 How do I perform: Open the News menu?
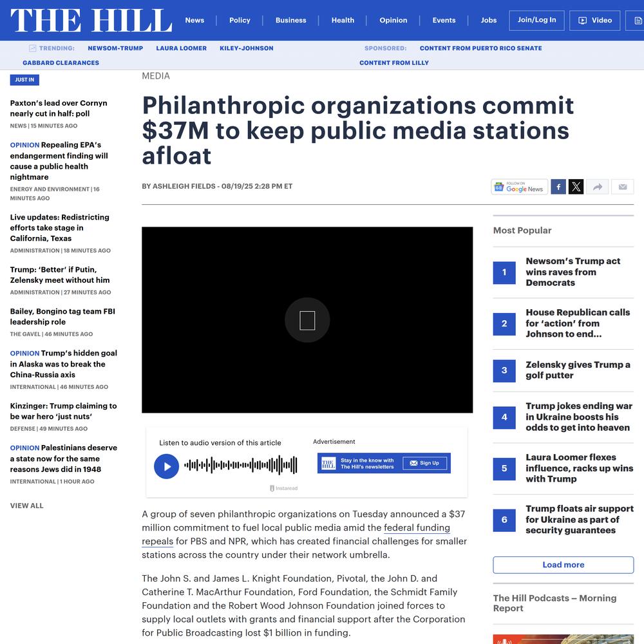(x=194, y=20)
